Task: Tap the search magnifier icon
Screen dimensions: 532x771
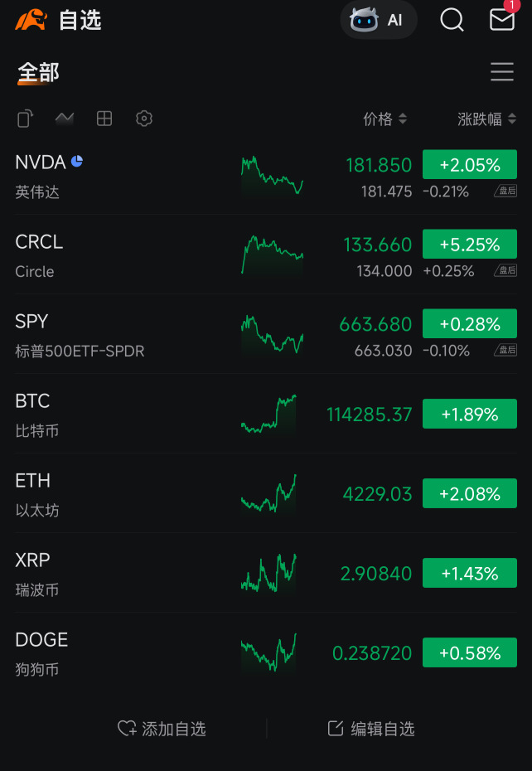Action: 452,20
